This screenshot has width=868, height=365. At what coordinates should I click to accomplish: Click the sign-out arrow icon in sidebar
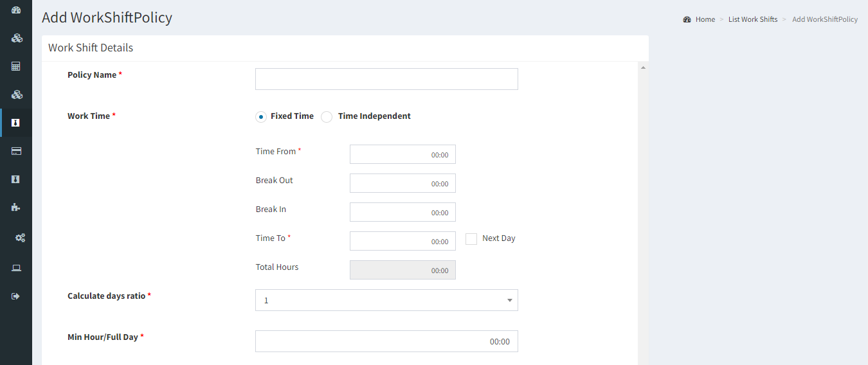(16, 296)
